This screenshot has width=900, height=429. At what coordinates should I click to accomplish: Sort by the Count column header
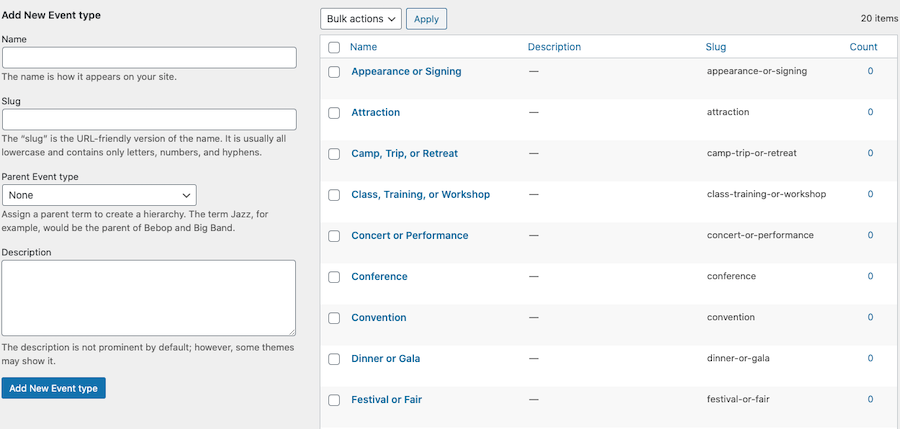click(x=863, y=47)
